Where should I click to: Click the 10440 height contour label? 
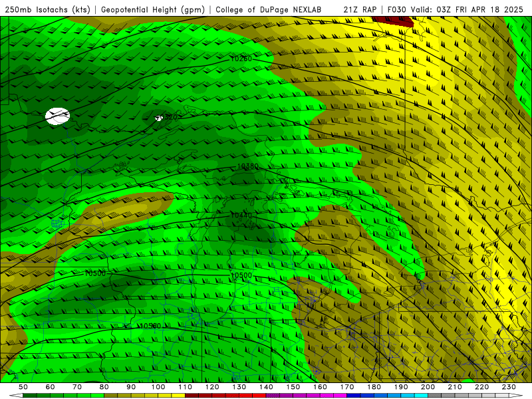click(241, 215)
